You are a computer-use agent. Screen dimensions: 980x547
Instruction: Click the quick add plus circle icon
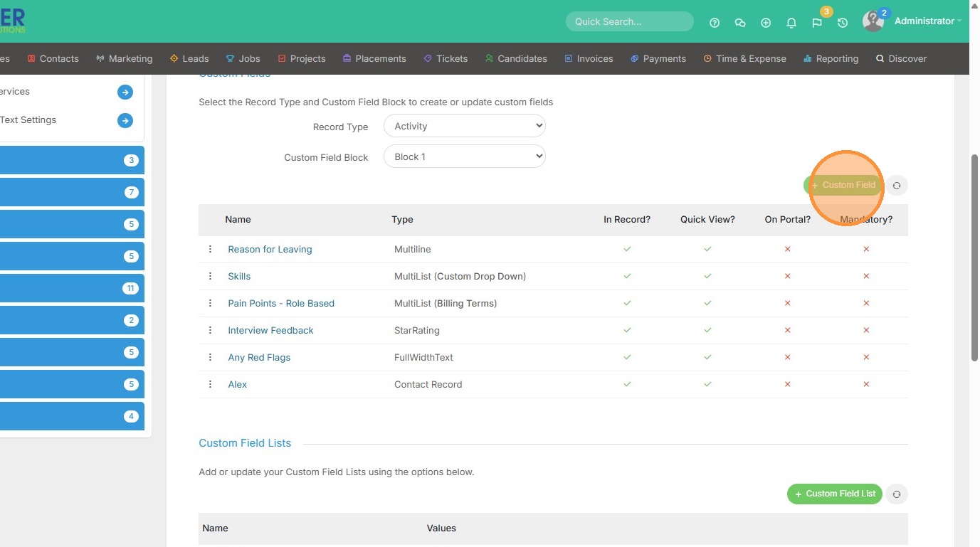[766, 23]
